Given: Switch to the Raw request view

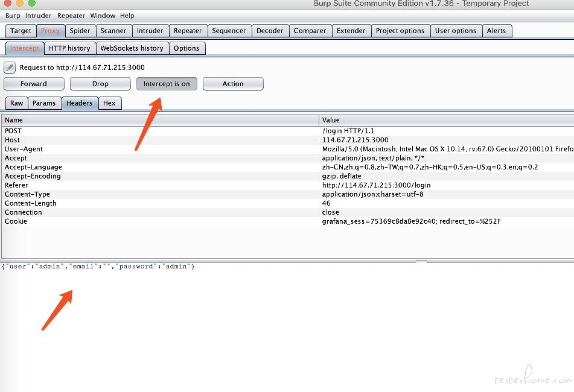Looking at the screenshot, I should (x=17, y=103).
